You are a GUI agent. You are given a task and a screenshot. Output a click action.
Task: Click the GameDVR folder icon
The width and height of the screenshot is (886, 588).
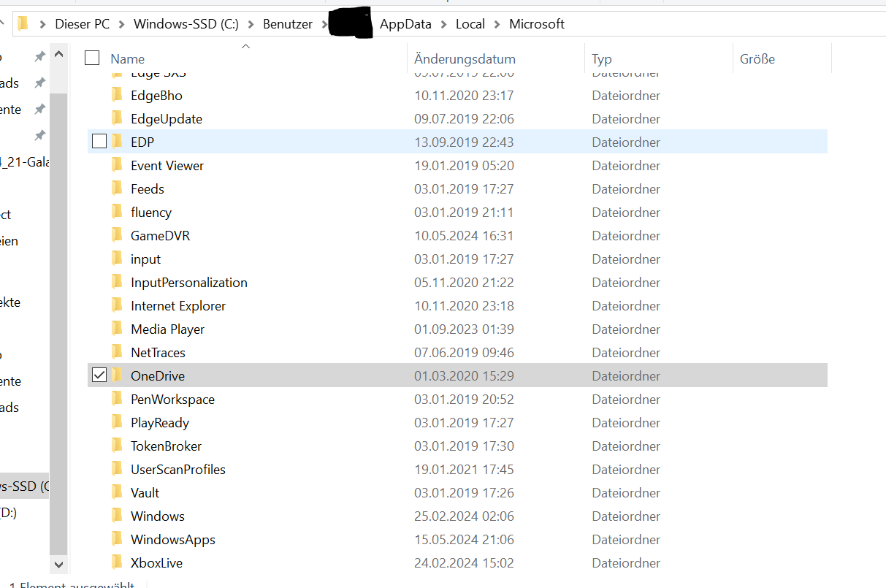117,235
